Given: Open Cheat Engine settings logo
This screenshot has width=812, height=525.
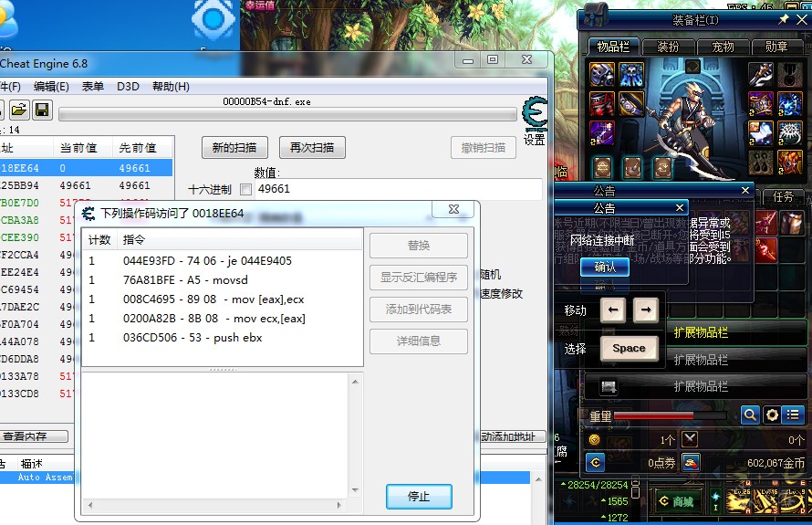Looking at the screenshot, I should (x=535, y=114).
